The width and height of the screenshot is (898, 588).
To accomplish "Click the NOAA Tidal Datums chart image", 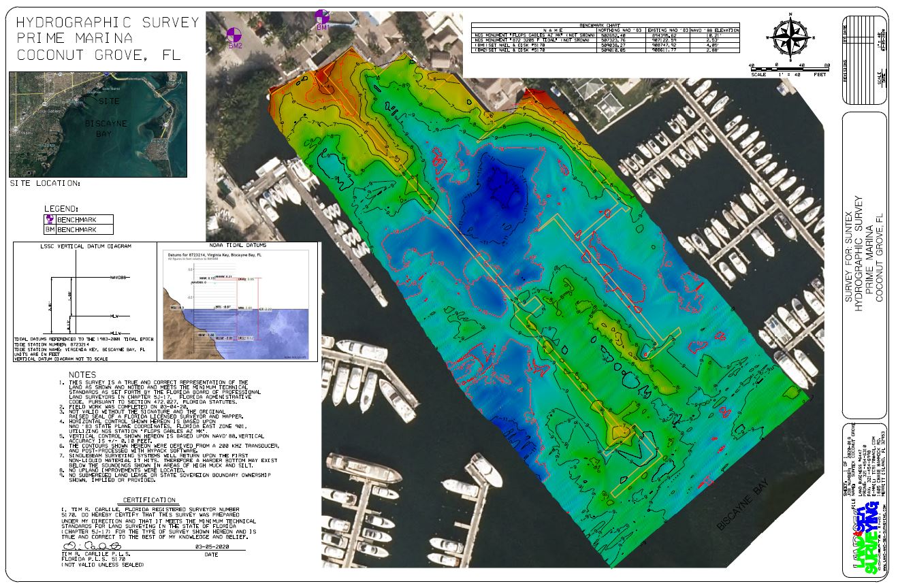I will (236, 305).
